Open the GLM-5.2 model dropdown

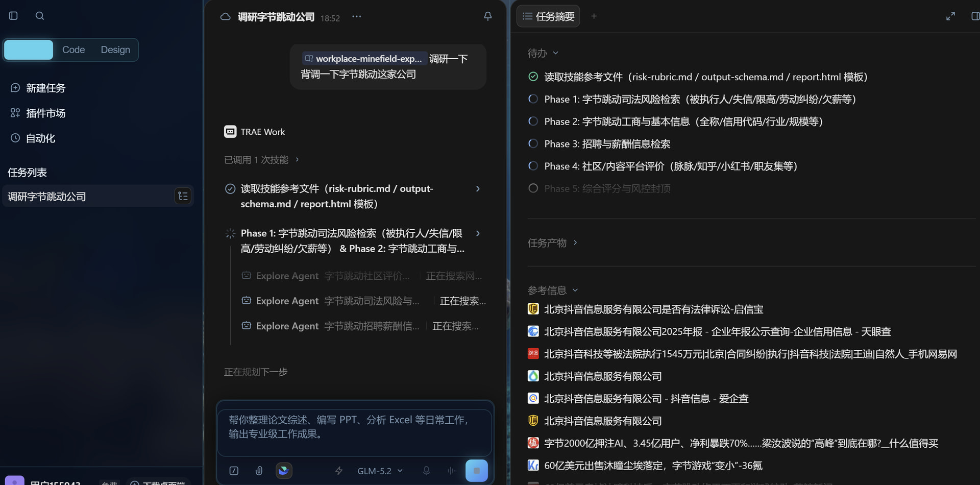click(x=380, y=471)
